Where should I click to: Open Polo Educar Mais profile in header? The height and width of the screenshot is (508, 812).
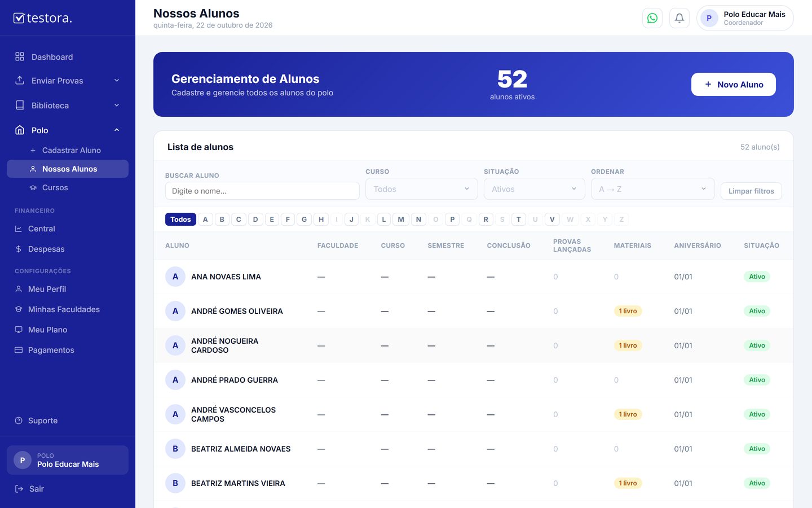coord(745,18)
